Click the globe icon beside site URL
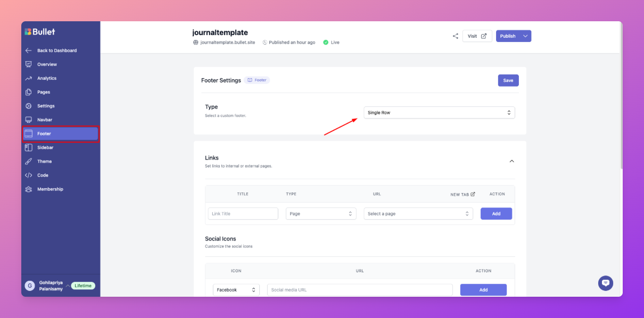The width and height of the screenshot is (644, 318). pos(195,43)
